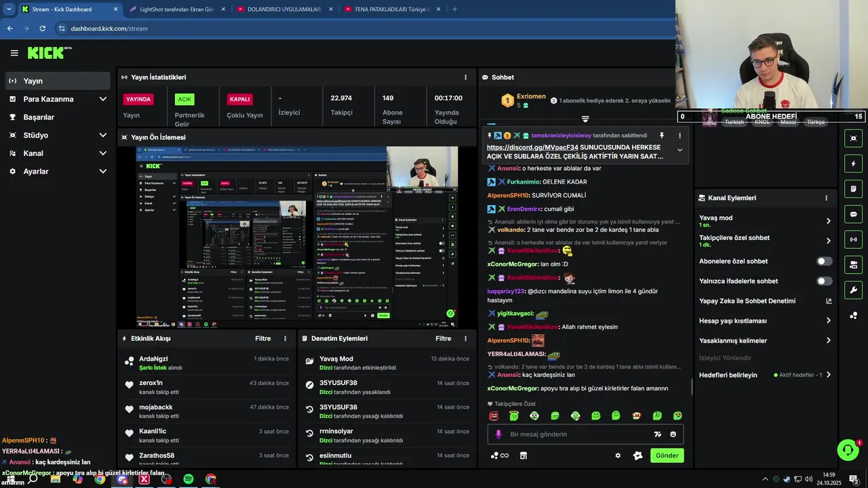
Task: Open the Yavaş mod settings
Action: (764, 221)
